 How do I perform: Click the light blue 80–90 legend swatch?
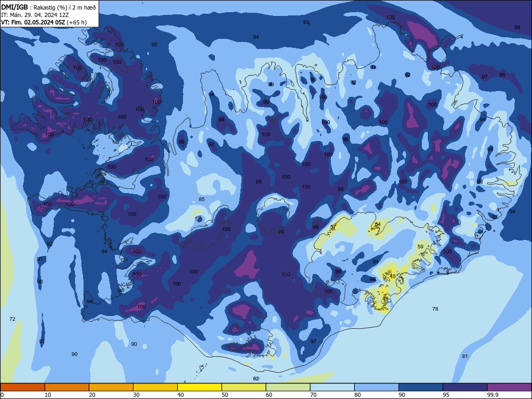377,387
